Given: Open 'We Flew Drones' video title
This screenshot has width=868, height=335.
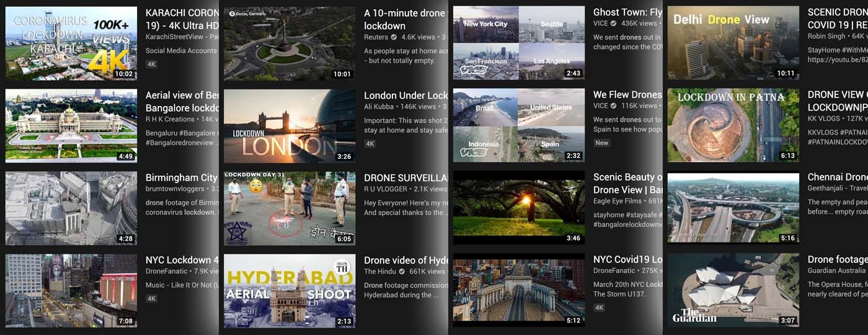Looking at the screenshot, I should 627,94.
